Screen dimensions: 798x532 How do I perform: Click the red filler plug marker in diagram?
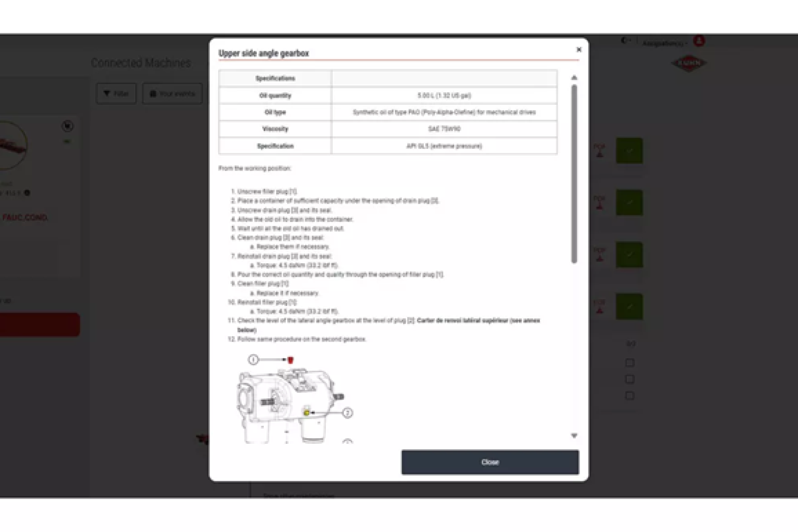(x=291, y=360)
